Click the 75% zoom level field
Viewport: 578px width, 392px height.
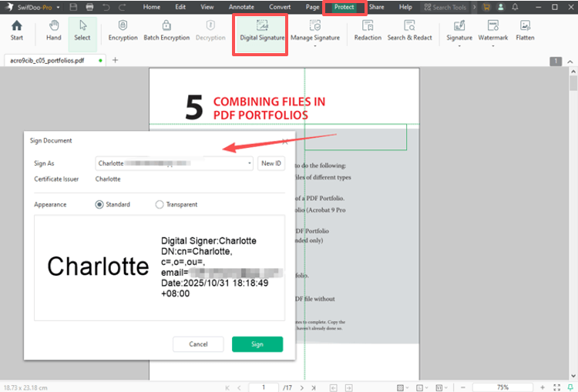pyautogui.click(x=502, y=387)
